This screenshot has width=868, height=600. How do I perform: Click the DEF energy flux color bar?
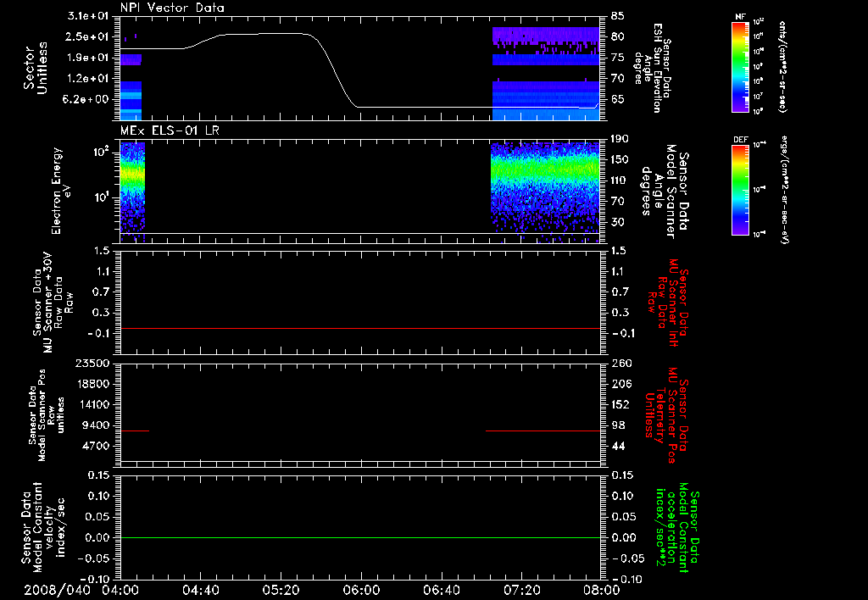(x=741, y=190)
